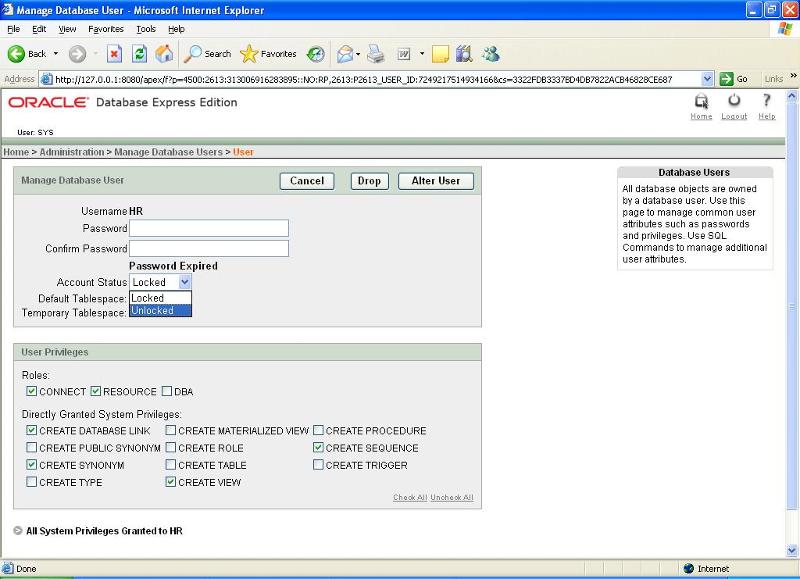
Task: Click the Logout power icon
Action: [x=734, y=100]
